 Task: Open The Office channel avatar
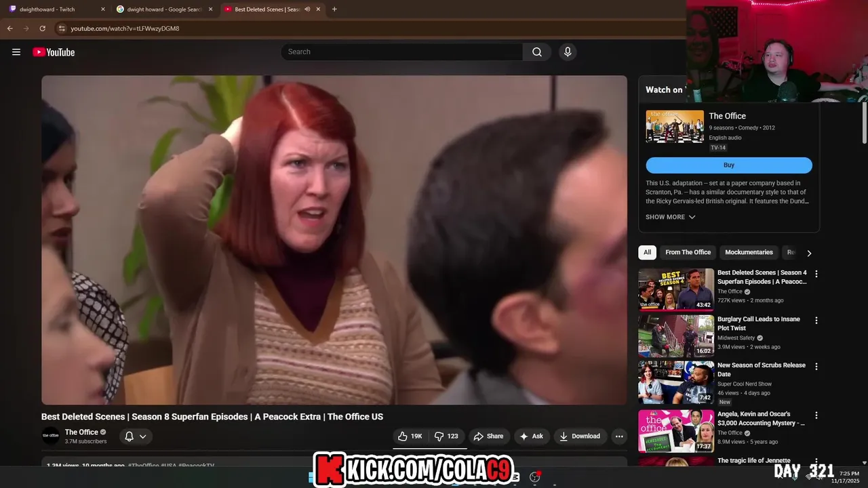click(x=51, y=436)
